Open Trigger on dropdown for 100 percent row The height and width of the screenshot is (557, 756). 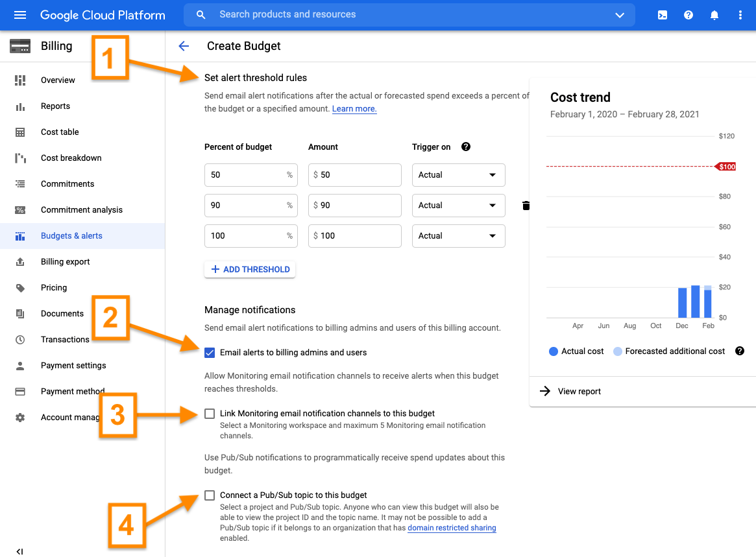pos(459,236)
